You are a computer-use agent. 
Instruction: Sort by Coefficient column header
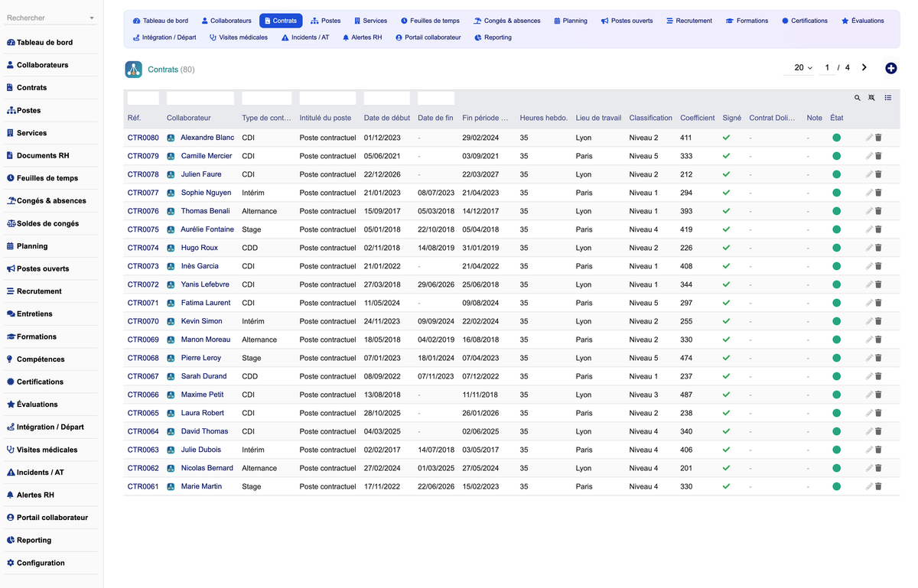pyautogui.click(x=698, y=118)
